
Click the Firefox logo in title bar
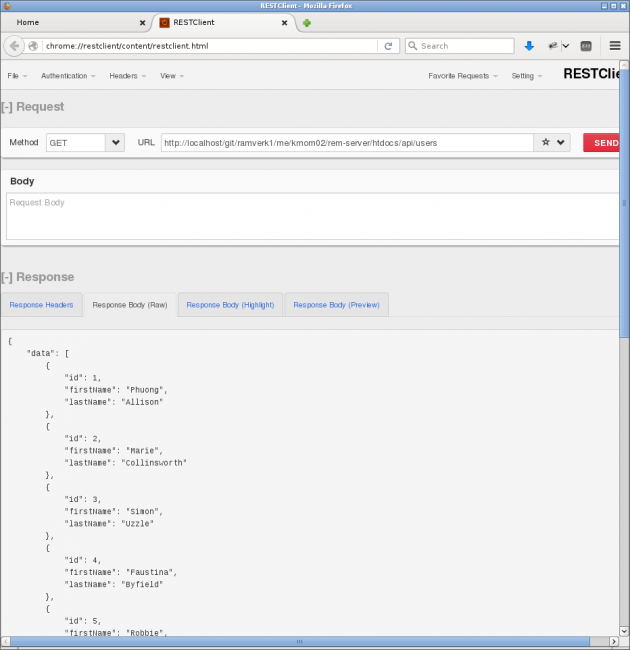7,5
